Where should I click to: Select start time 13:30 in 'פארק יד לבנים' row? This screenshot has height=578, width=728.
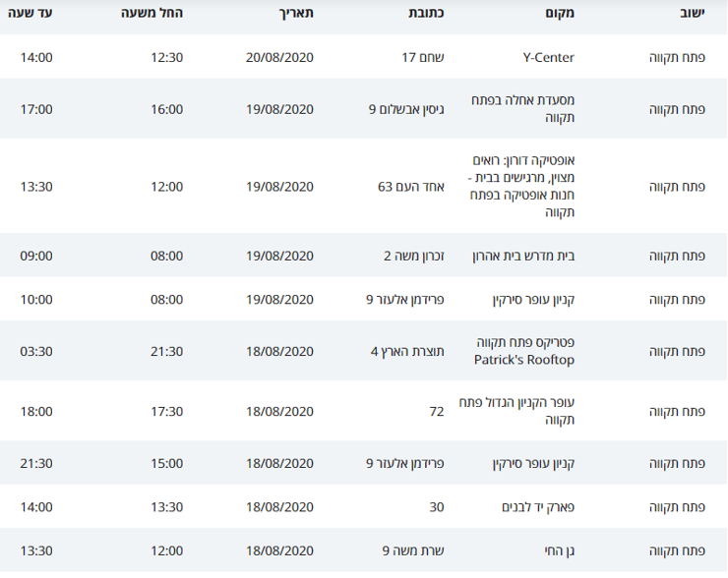(166, 507)
